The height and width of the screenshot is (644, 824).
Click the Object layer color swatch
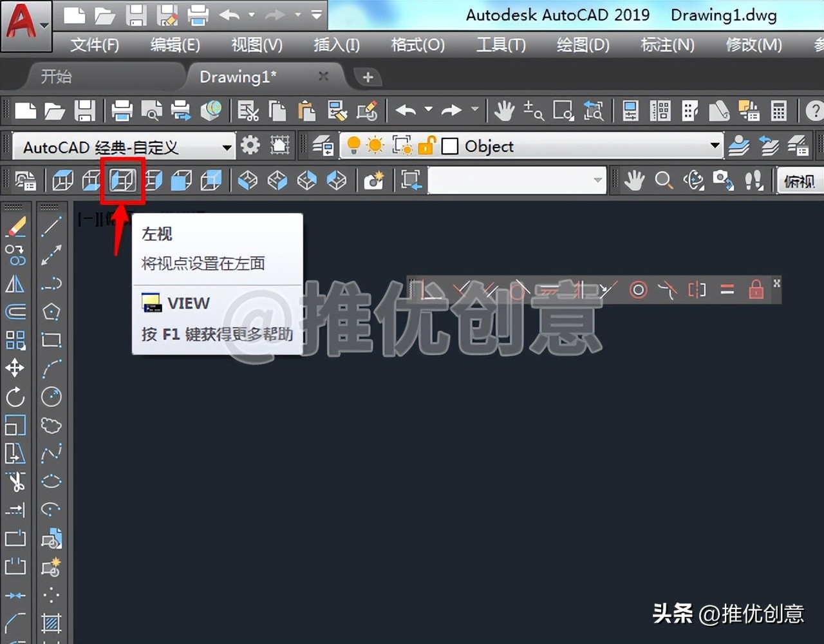451,146
